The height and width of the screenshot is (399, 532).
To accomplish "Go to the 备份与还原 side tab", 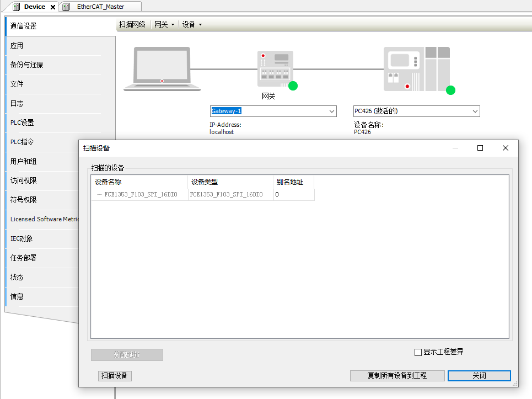I will tap(61, 65).
